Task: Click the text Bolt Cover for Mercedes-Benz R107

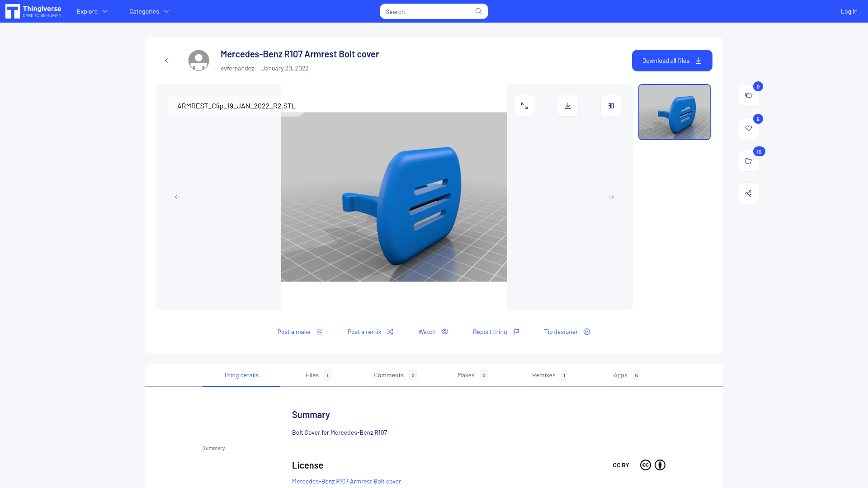Action: tap(340, 432)
